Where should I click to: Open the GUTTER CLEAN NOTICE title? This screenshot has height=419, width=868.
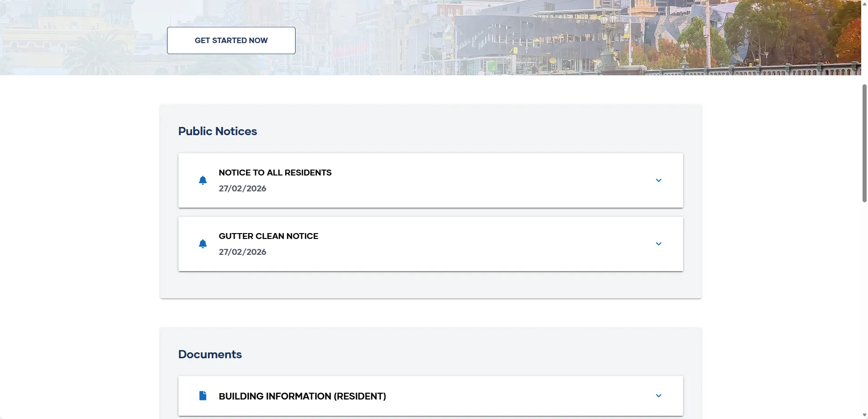point(268,236)
